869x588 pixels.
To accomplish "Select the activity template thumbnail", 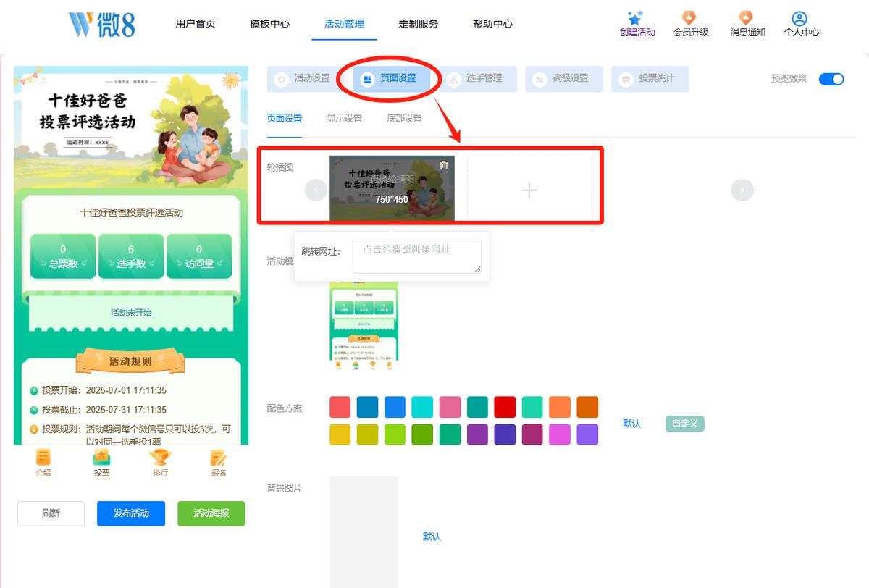I will point(364,325).
